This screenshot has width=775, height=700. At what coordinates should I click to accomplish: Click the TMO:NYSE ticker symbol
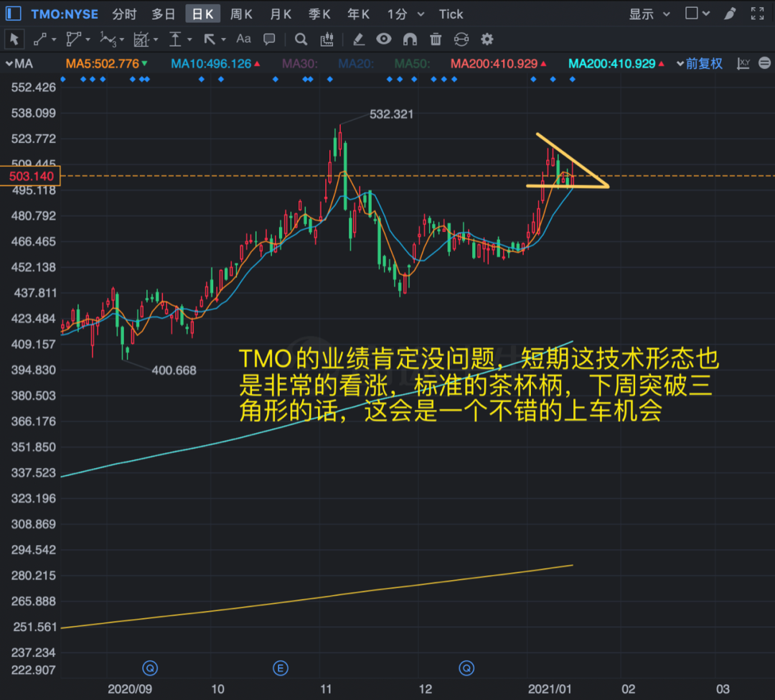[65, 14]
